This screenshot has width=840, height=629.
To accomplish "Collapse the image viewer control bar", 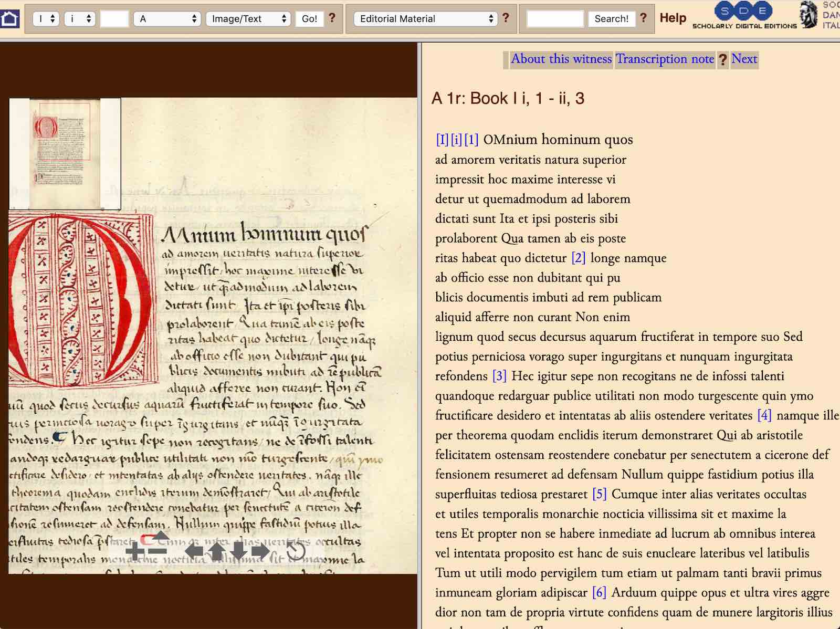I will point(160,536).
